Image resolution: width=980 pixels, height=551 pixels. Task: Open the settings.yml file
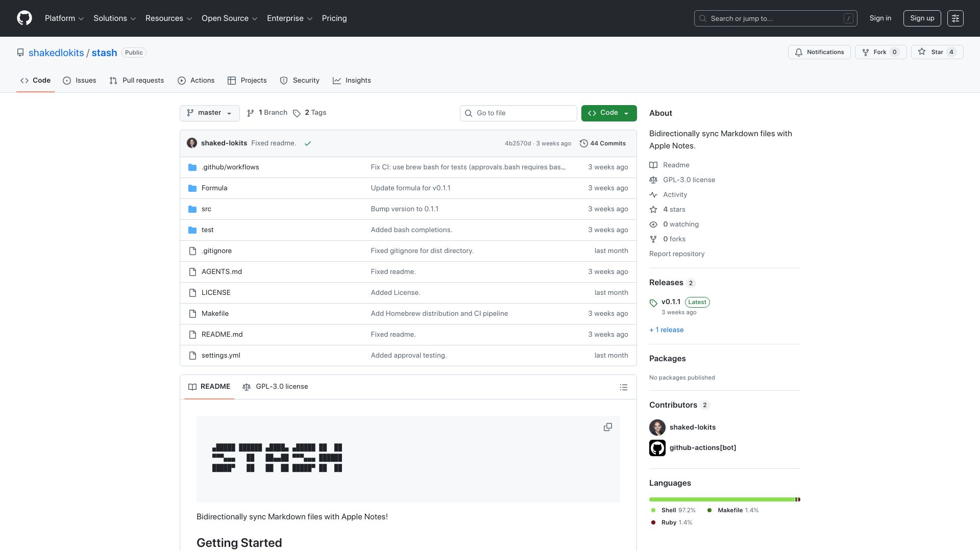point(221,356)
